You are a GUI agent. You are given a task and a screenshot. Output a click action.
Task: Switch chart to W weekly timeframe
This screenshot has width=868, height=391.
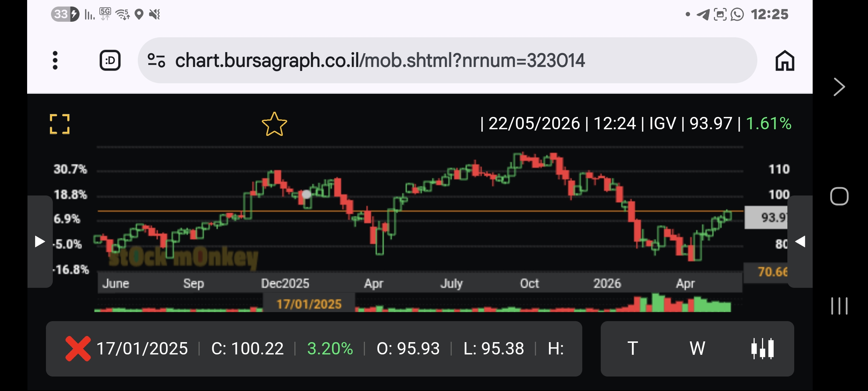[697, 349]
